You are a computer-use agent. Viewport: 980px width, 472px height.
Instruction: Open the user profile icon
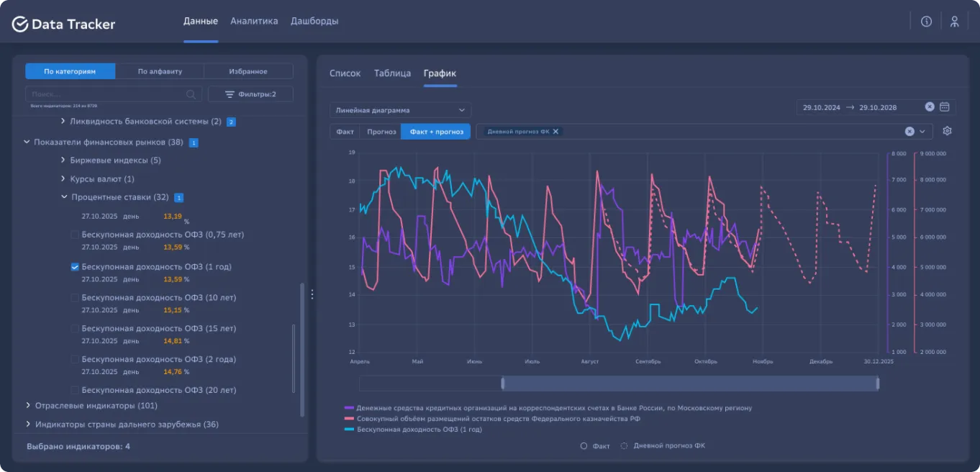tap(954, 22)
